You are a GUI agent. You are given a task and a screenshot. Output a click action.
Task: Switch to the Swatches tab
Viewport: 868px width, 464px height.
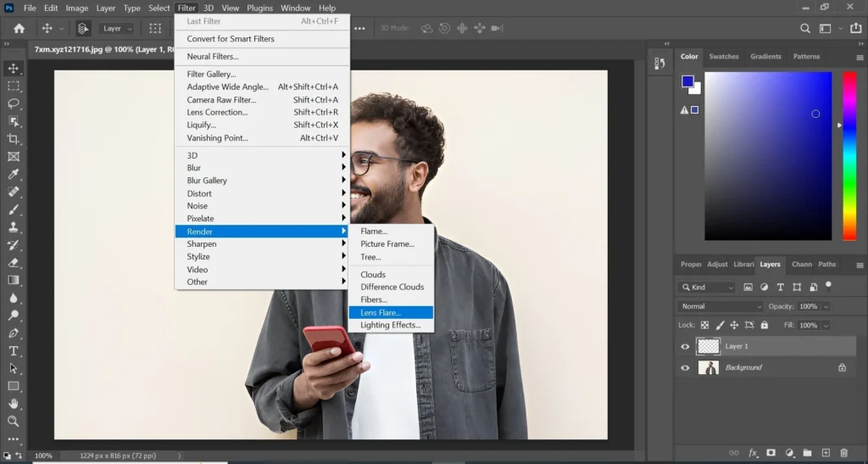point(724,57)
